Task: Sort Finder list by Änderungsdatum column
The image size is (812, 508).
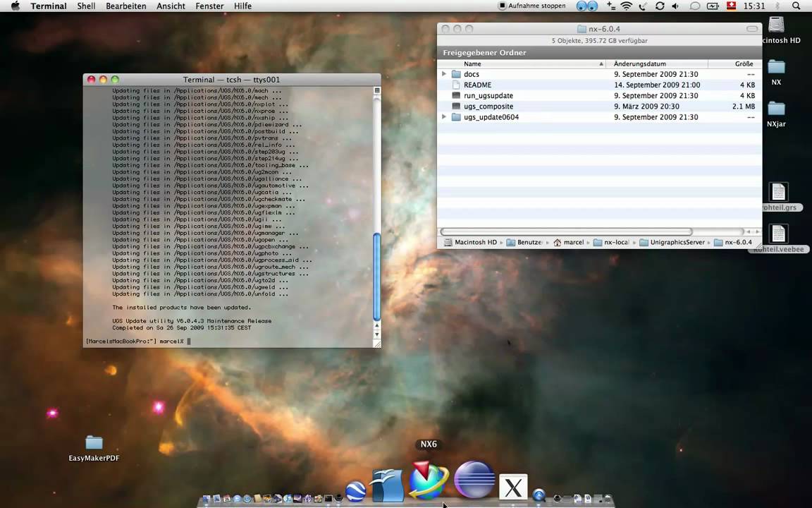Action: tap(657, 64)
